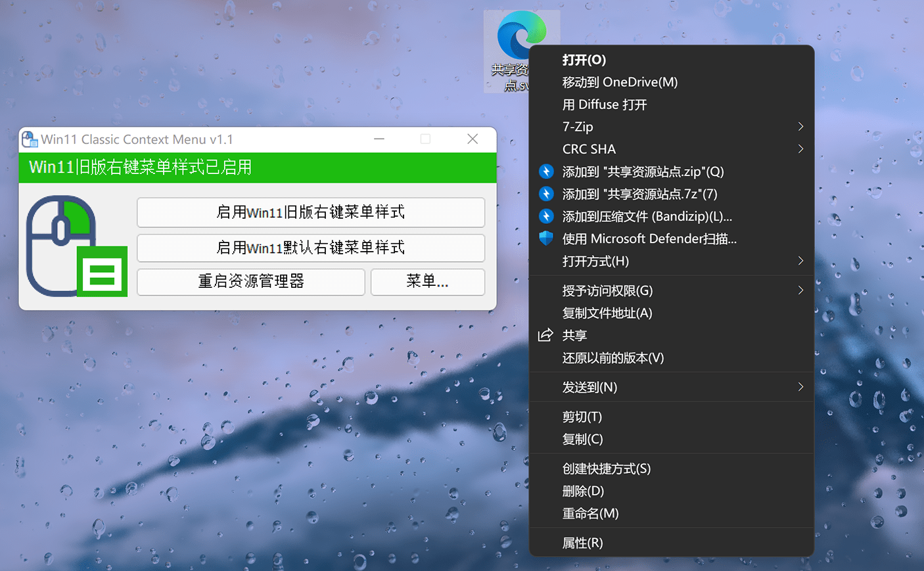Click the mouse logo in Win11 Classic Context Menu

tap(76, 246)
